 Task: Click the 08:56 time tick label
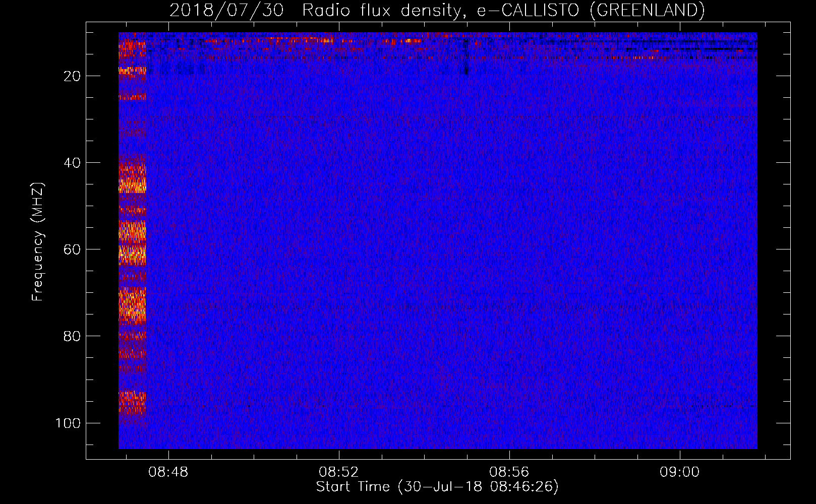(x=509, y=472)
